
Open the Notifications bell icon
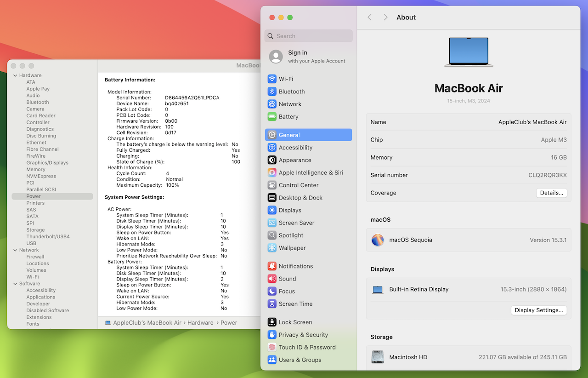[272, 266]
